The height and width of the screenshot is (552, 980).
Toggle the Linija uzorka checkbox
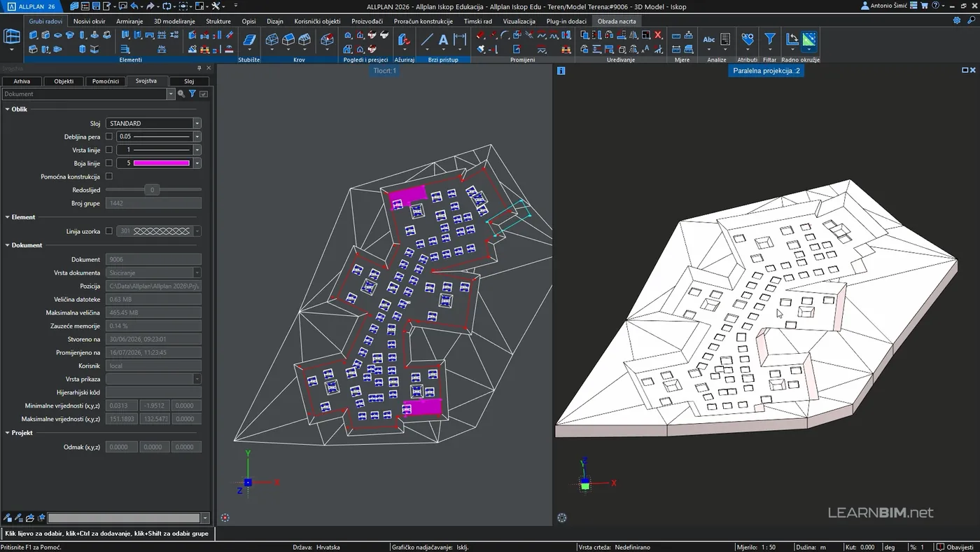pyautogui.click(x=108, y=231)
